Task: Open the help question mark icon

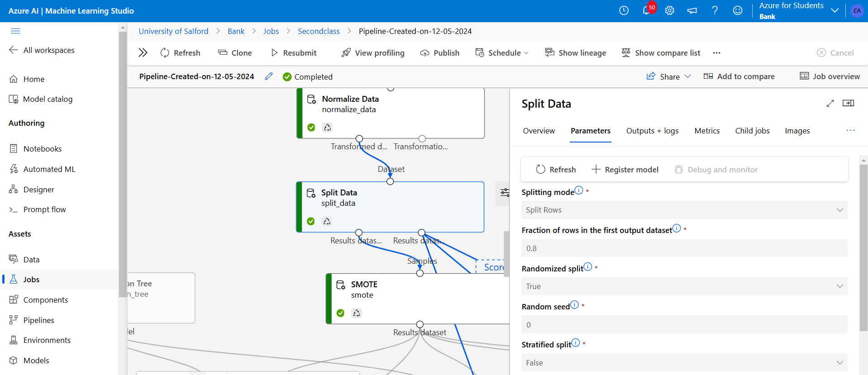Action: (715, 10)
